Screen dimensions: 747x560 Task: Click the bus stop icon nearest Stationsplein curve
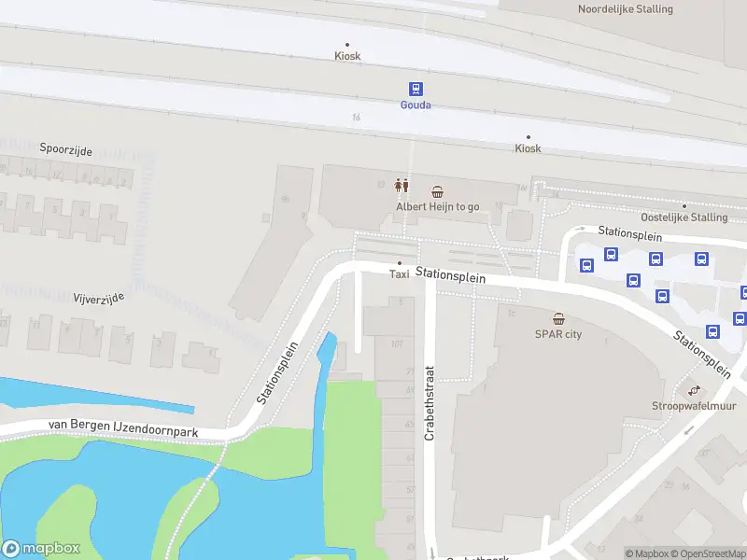(x=587, y=265)
